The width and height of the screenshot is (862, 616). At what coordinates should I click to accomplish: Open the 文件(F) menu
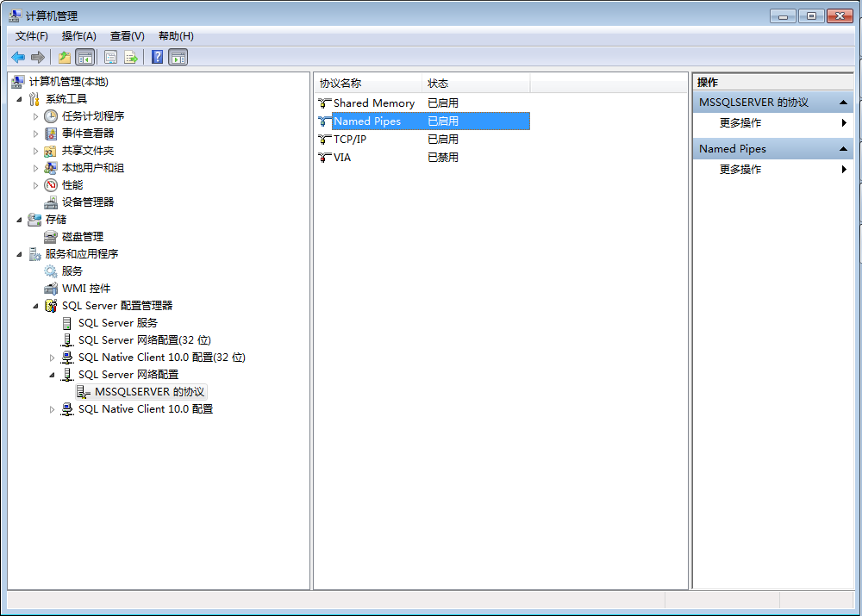point(32,35)
